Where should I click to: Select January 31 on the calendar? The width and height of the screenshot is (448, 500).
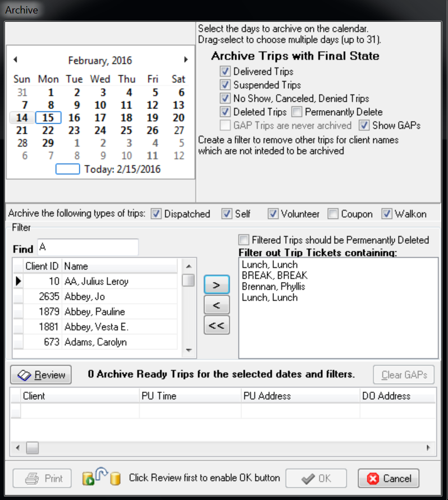click(22, 93)
